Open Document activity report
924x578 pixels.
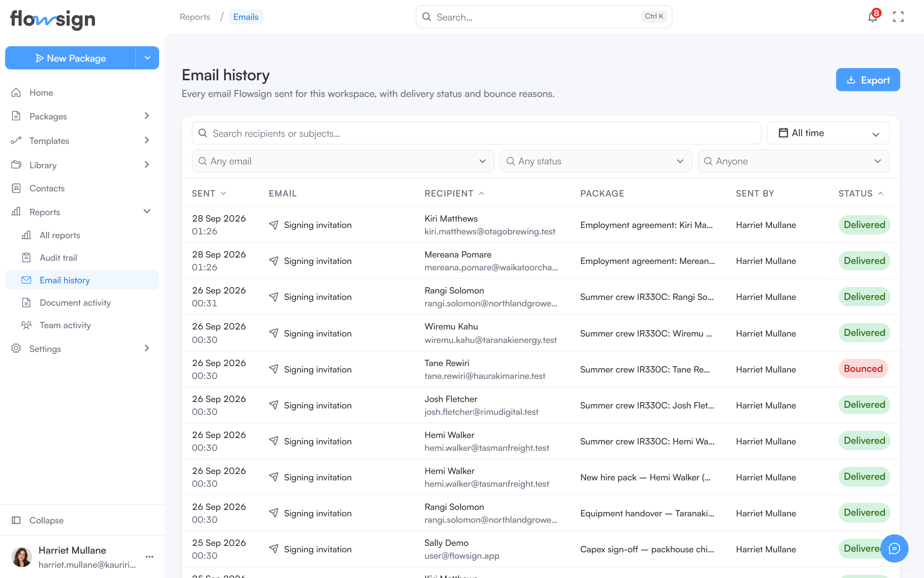[x=82, y=303]
